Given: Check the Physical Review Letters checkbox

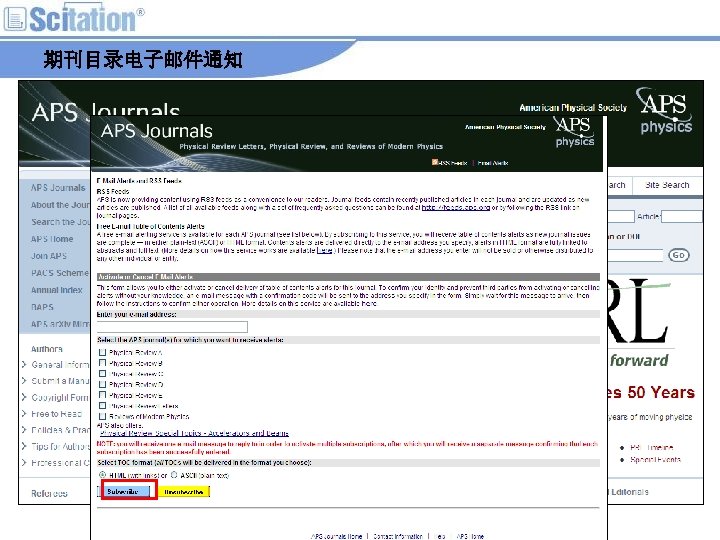Looking at the screenshot, I should 102,406.
